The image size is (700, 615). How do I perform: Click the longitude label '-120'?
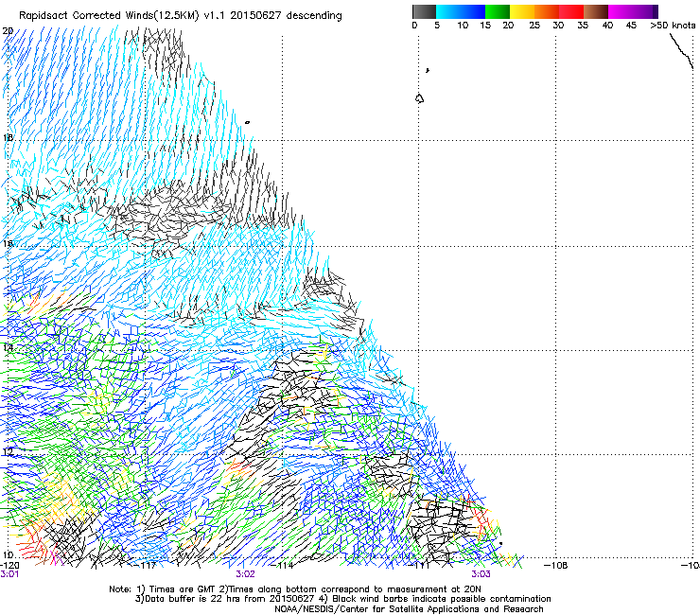tap(9, 566)
